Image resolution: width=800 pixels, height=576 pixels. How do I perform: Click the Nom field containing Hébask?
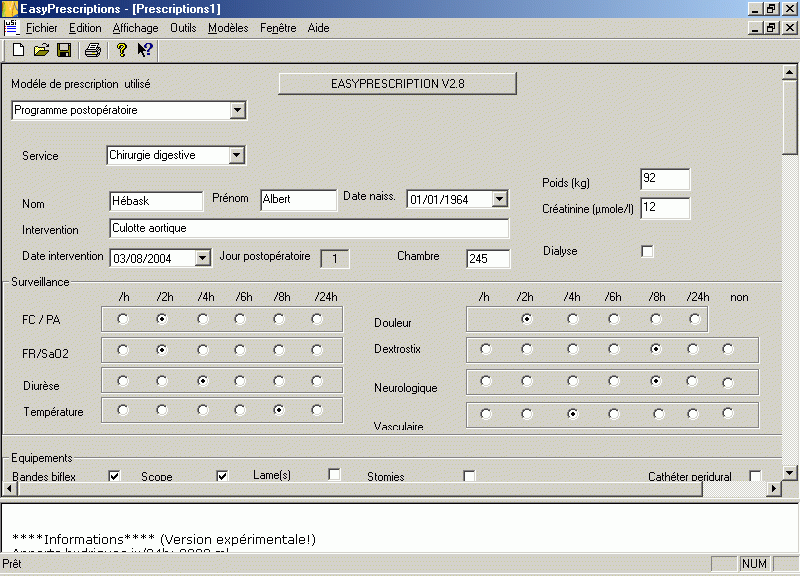(x=156, y=201)
